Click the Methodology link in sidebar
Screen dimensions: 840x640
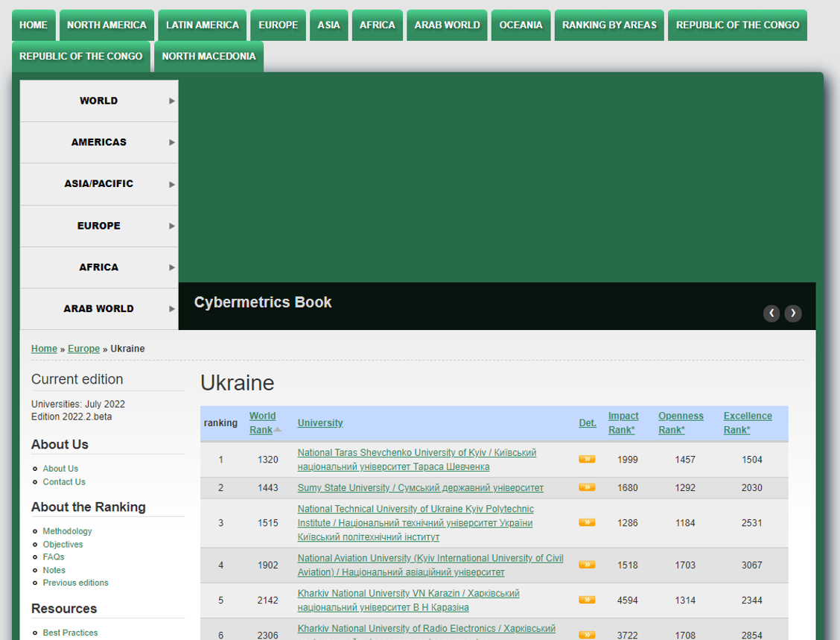click(67, 531)
